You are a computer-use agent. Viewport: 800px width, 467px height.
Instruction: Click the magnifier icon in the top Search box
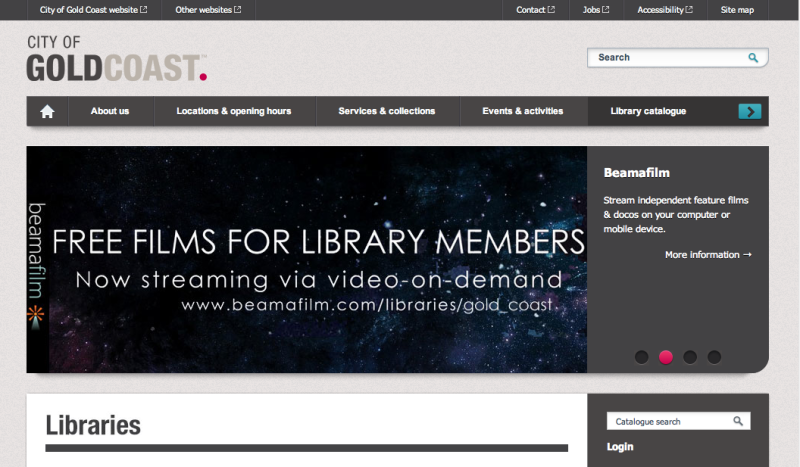(x=753, y=58)
